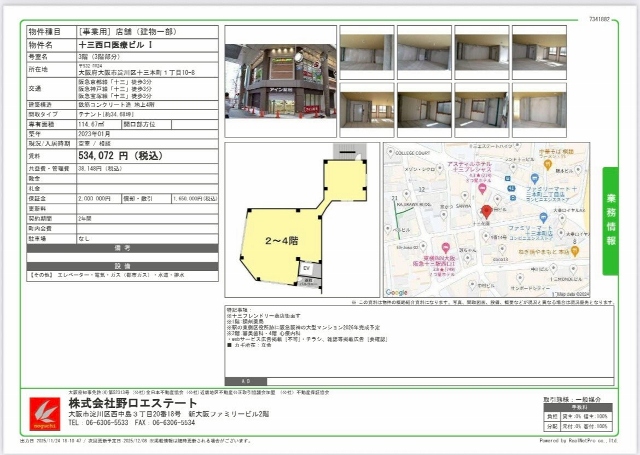
Task: Click the red location pin on the map
Action: (x=486, y=212)
